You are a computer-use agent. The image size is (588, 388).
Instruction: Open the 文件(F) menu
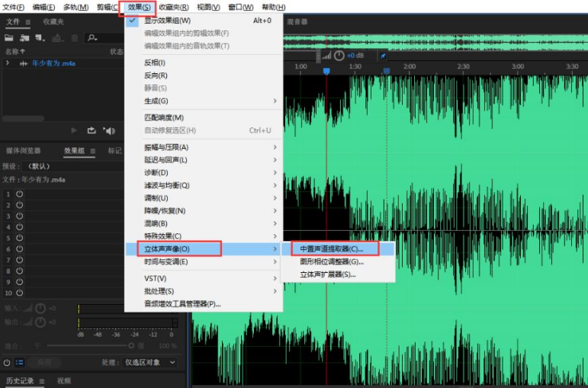(14, 7)
